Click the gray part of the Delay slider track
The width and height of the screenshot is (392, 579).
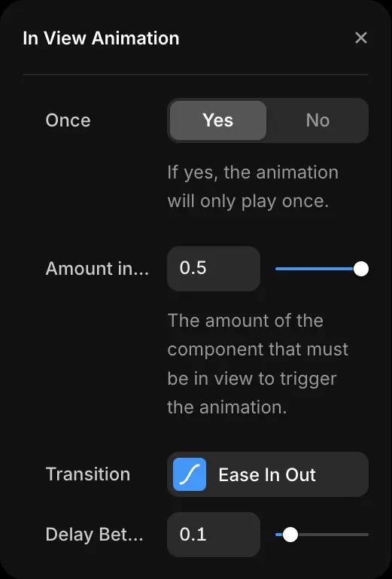point(333,535)
